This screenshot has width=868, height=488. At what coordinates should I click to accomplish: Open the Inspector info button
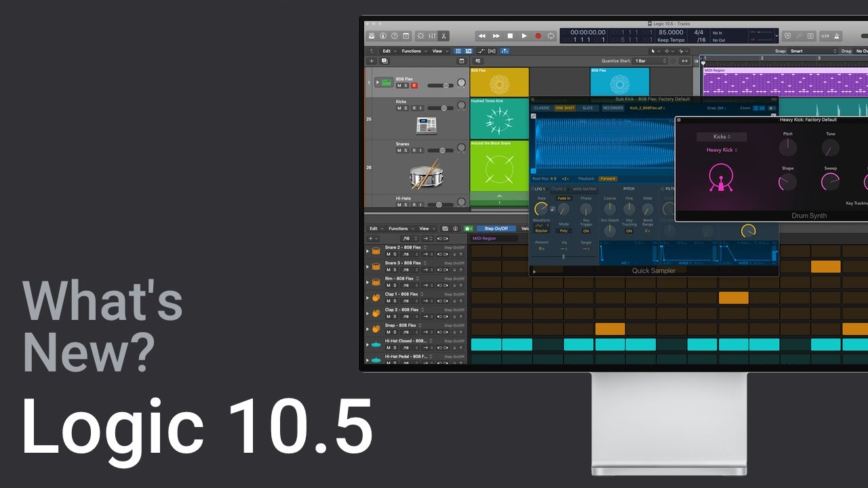383,36
